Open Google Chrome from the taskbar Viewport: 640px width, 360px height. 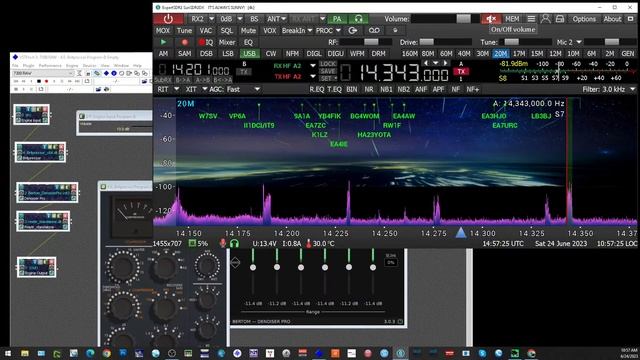point(107,353)
